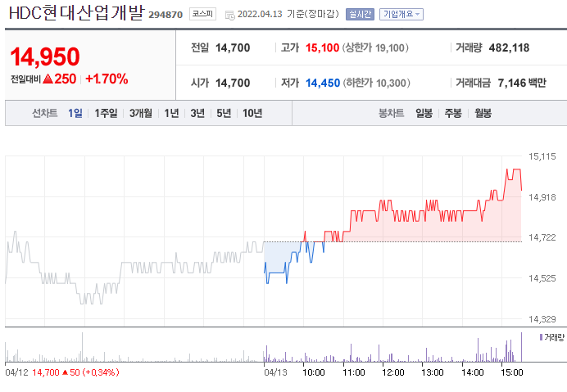Click the 15:00 time axis label
The height and width of the screenshot is (392, 567).
coord(512,372)
